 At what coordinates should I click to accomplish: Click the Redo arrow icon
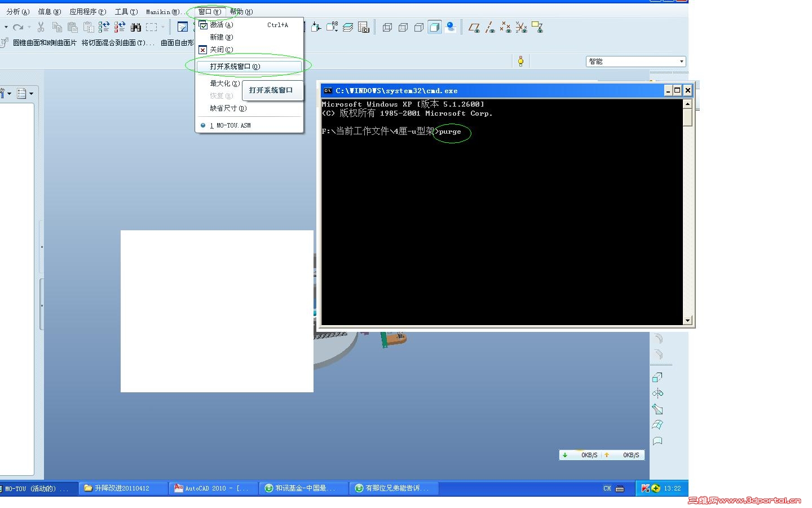[x=18, y=27]
